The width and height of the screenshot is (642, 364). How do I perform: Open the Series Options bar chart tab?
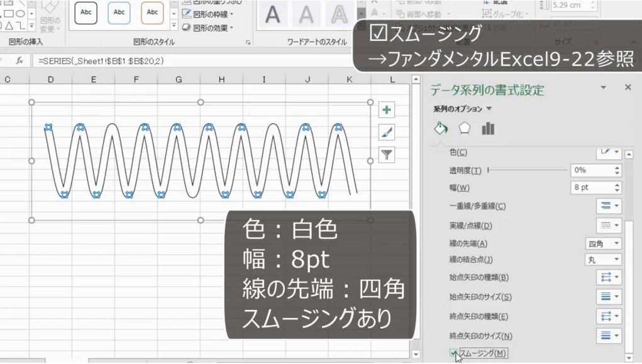tap(488, 129)
